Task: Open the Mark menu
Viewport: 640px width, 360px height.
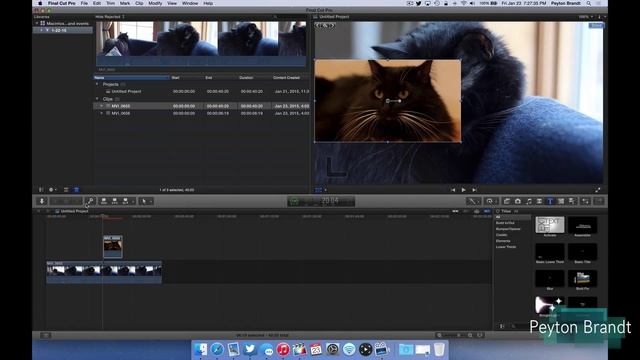Action: tap(125, 3)
